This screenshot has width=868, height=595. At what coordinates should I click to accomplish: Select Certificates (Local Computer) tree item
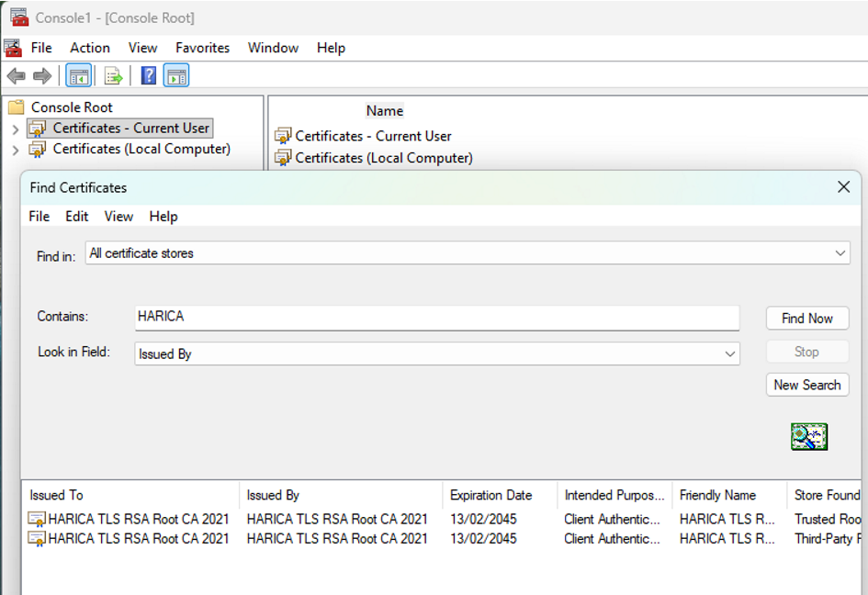(x=141, y=149)
